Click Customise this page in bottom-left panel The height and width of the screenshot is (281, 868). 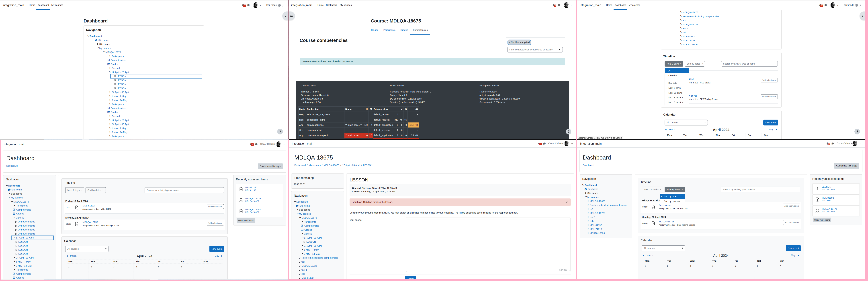click(x=270, y=166)
